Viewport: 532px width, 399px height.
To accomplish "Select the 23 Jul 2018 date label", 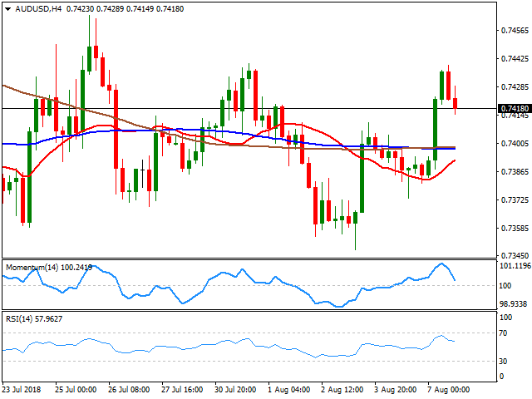I will point(21,389).
